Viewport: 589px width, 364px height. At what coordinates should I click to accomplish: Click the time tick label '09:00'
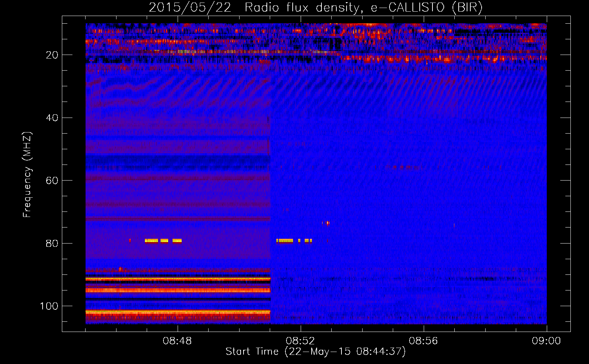(546, 341)
